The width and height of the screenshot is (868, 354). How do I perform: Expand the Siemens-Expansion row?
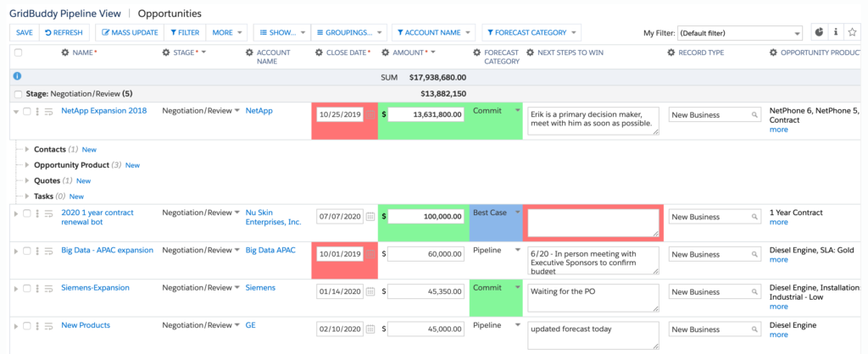[15, 288]
